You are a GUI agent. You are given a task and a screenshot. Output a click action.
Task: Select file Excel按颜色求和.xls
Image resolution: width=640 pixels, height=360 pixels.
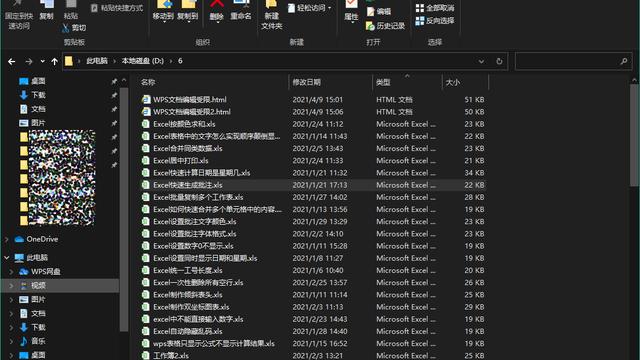(313, 124)
